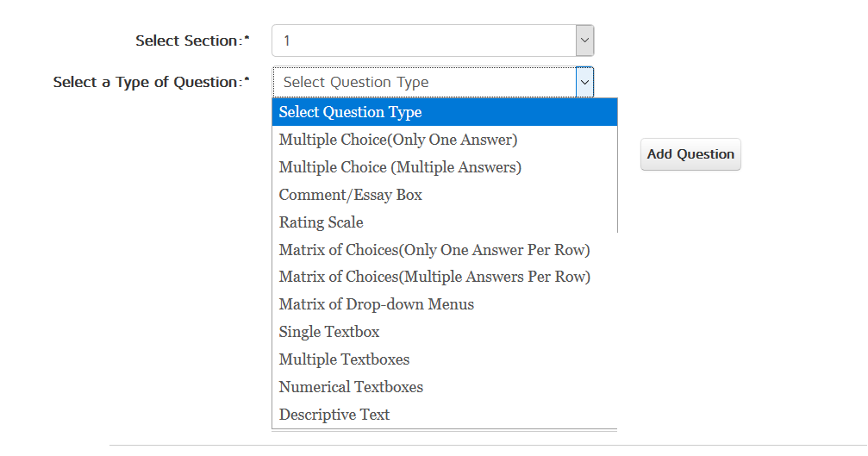Choose Numerical Textboxes option
Viewport: 868px width, 456px height.
[352, 387]
